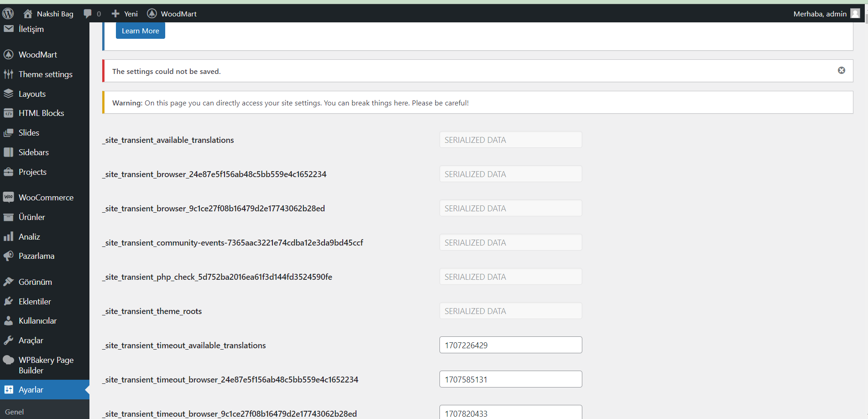Open the Nakshi Bag home icon

pos(28,14)
